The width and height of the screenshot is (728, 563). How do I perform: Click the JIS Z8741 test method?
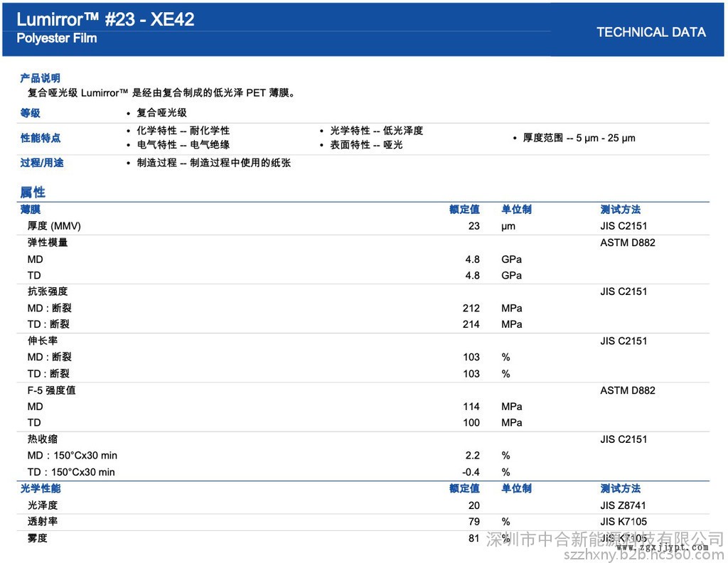tap(623, 505)
